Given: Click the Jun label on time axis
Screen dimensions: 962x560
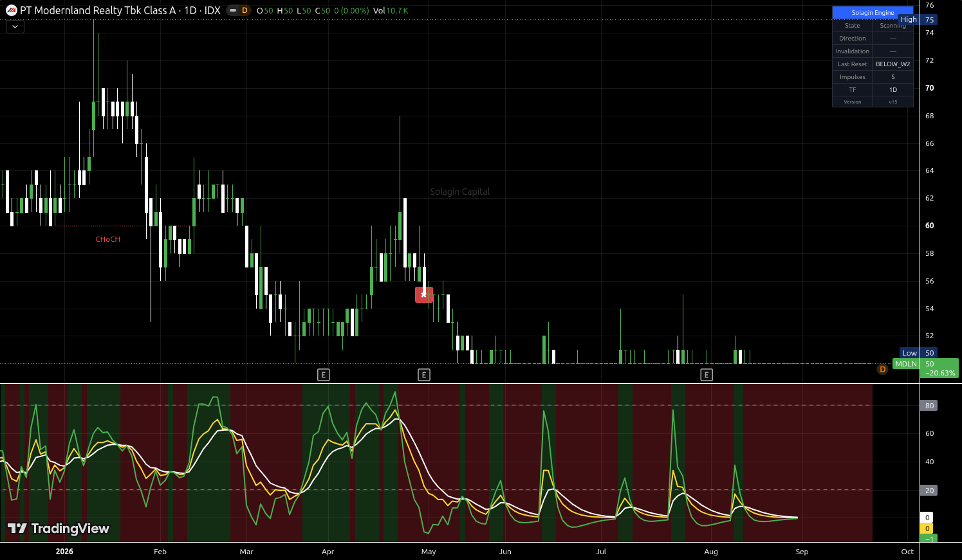Looking at the screenshot, I should pyautogui.click(x=505, y=552).
